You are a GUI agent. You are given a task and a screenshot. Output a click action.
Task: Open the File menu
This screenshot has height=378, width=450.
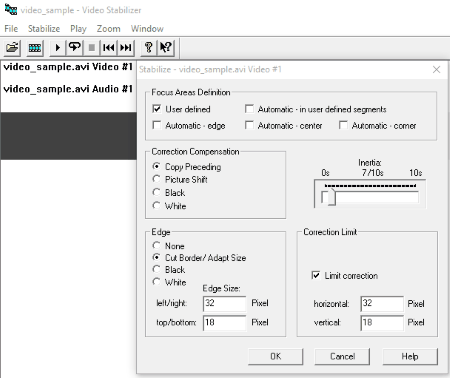[x=11, y=29]
